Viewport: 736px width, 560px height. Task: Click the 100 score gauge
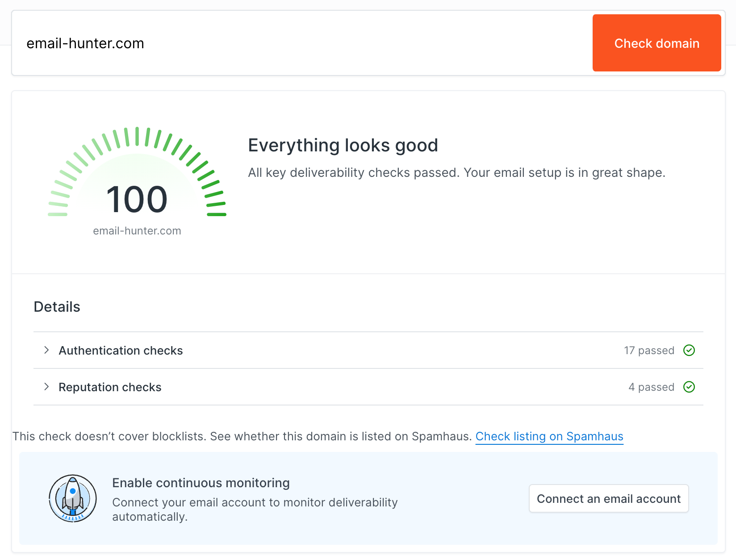tap(137, 172)
